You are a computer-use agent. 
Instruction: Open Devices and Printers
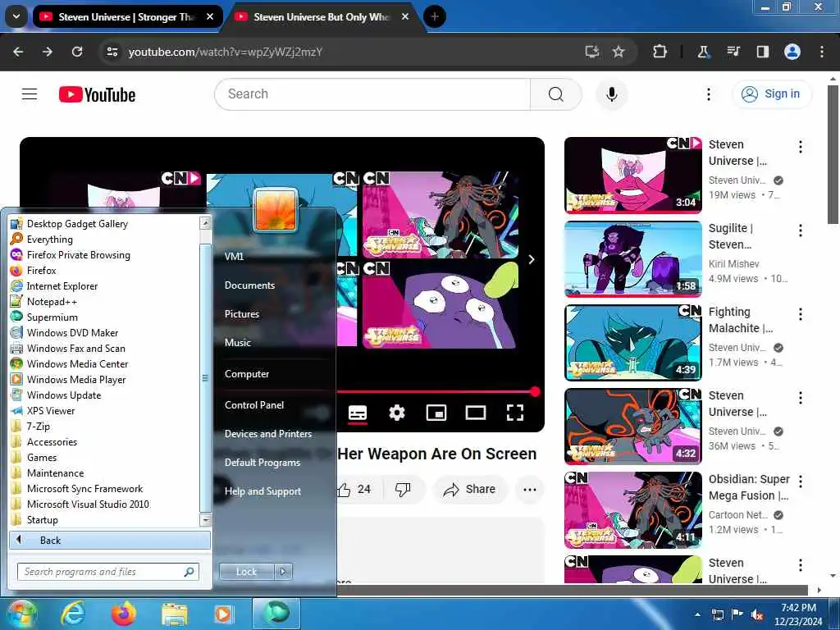[268, 434]
